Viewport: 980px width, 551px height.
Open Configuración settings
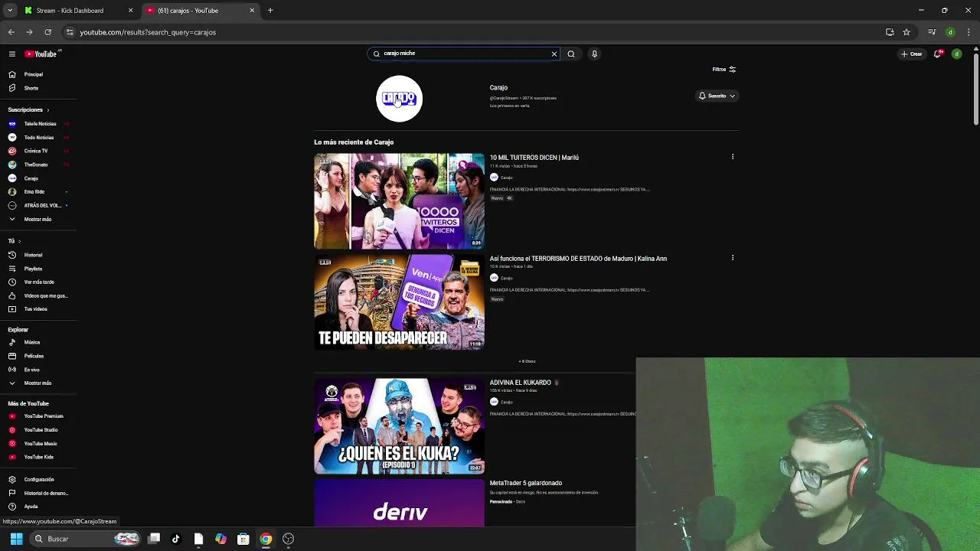tap(38, 479)
